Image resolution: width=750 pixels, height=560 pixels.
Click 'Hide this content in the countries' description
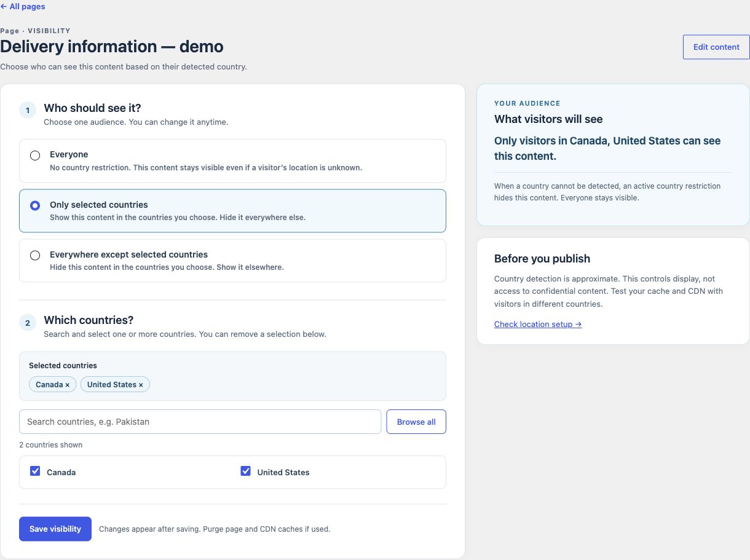tap(167, 267)
